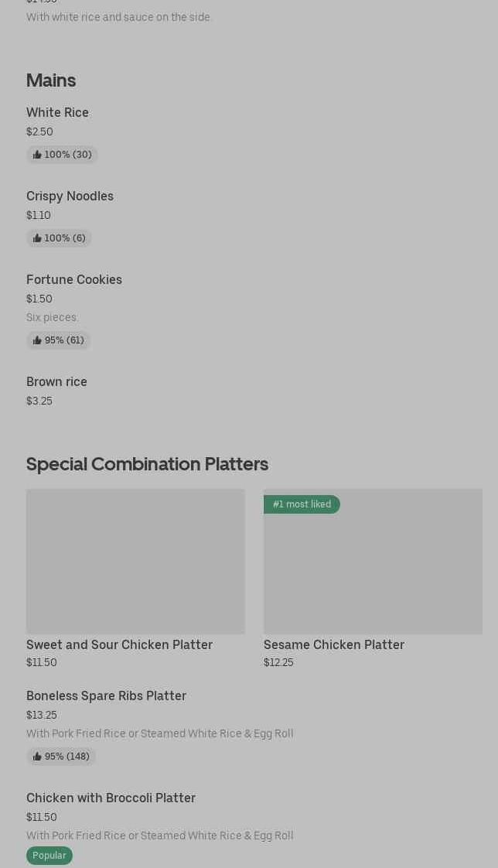498x868 pixels.
Task: Open Boneless Spare Ribs Platter item
Action: tap(106, 696)
